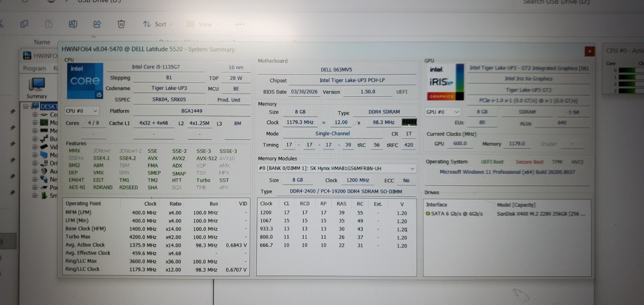The image size is (644, 305).
Task: Select the DESKTOP item in tree
Action: pyautogui.click(x=49, y=106)
